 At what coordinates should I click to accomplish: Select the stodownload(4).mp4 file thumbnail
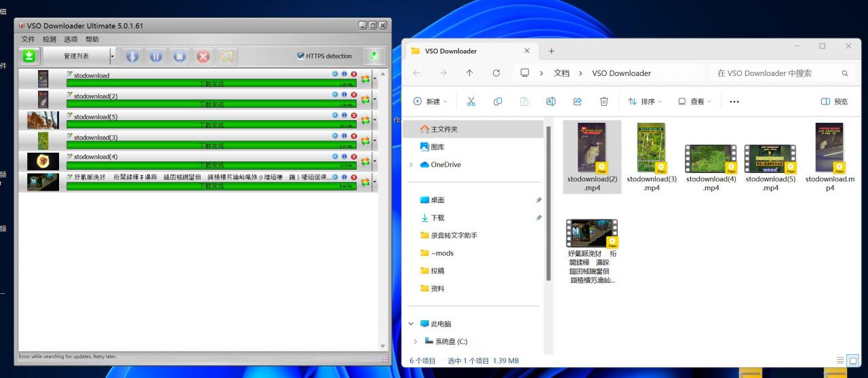(710, 159)
